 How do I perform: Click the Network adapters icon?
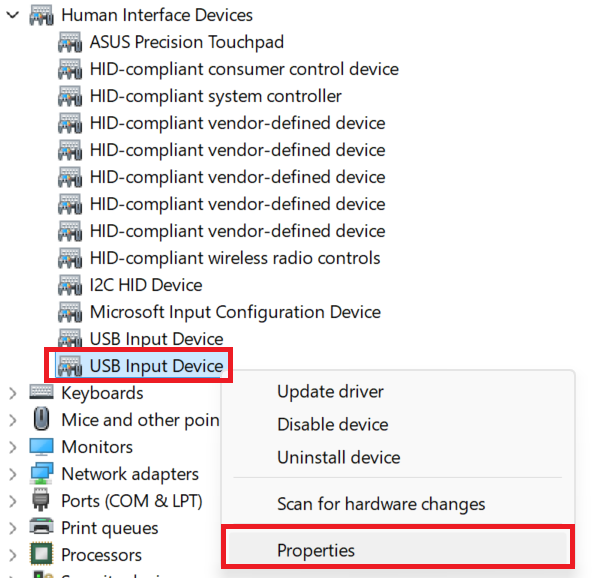tap(41, 474)
